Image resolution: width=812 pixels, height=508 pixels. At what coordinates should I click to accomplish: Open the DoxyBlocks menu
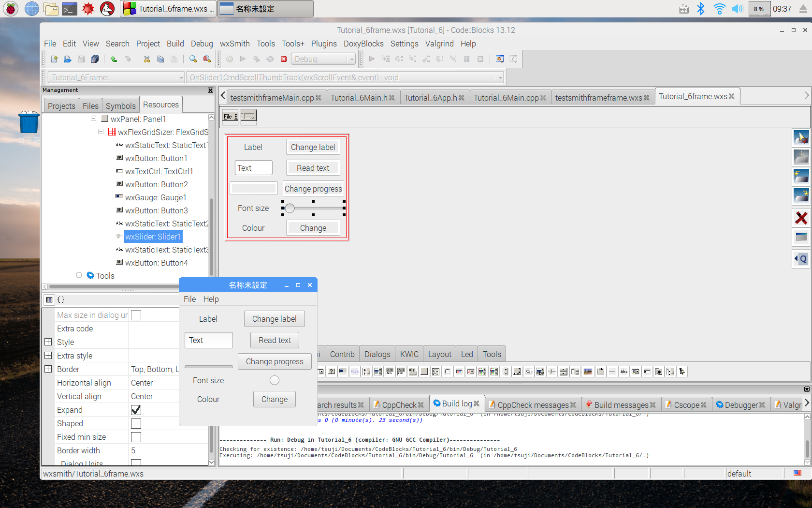click(x=363, y=44)
